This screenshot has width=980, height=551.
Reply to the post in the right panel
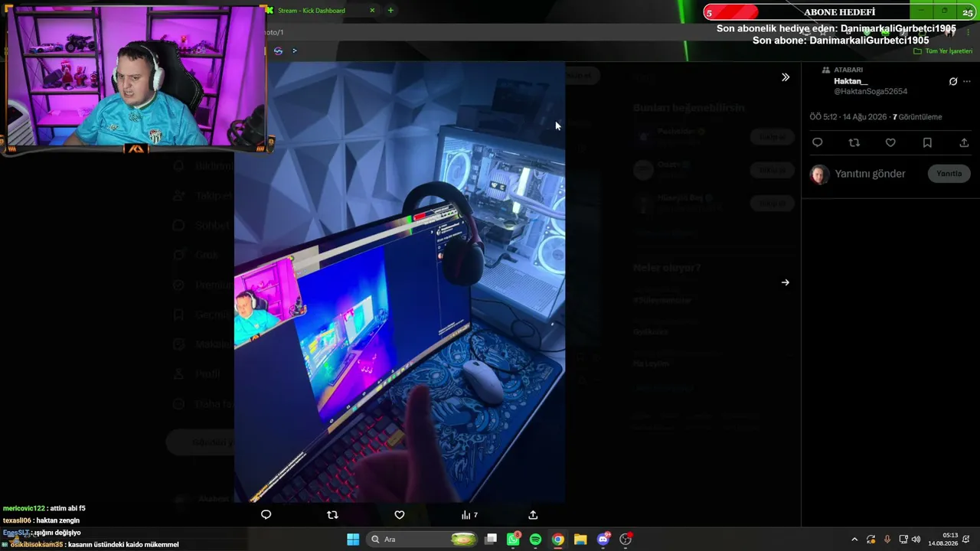click(x=817, y=143)
